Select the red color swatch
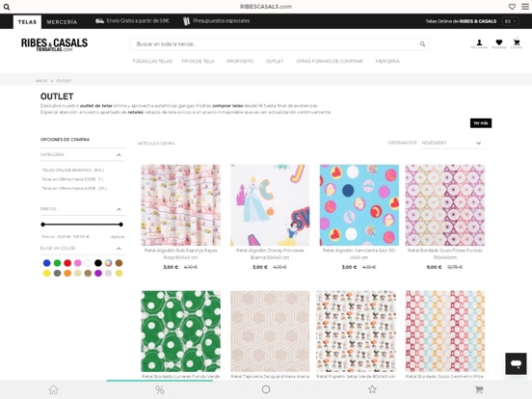The image size is (532, 399). coord(67,263)
